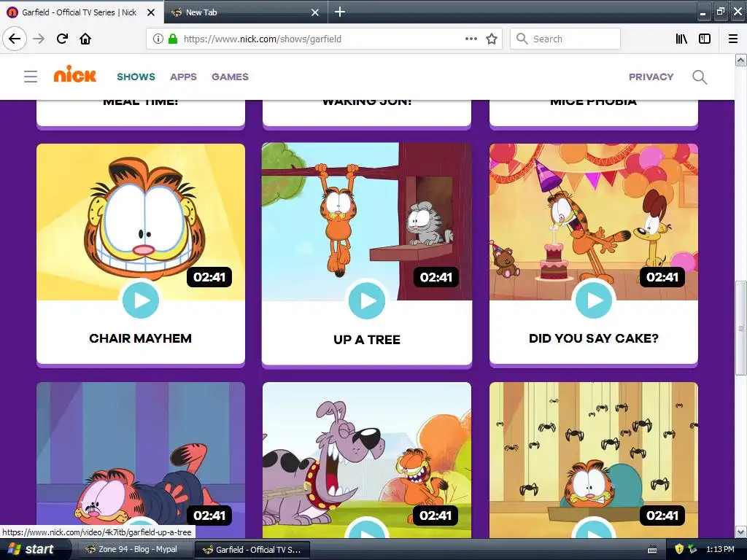Click the keyboard icon in system tray
Viewport: 747px width, 560px height.
653,550
